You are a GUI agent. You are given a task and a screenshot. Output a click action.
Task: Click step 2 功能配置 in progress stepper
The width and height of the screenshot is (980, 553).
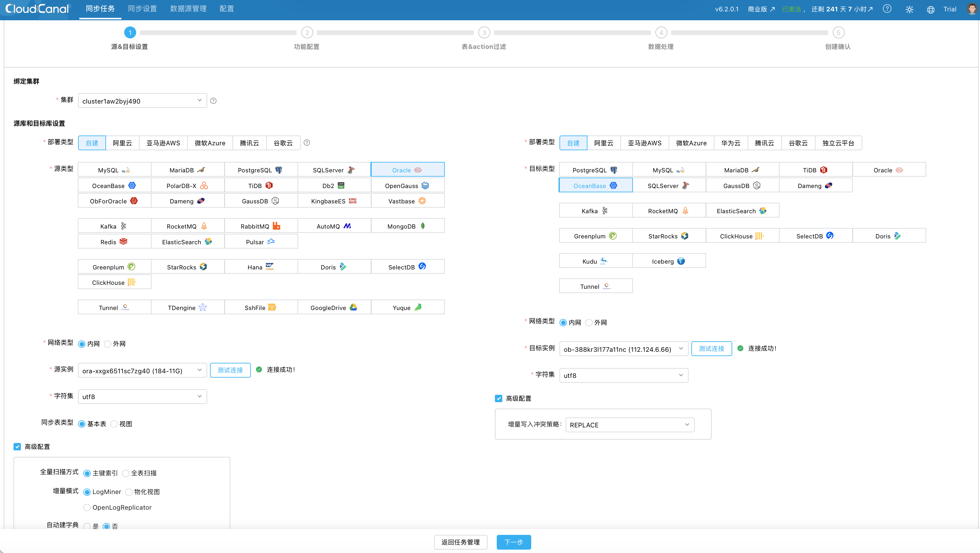(x=306, y=38)
